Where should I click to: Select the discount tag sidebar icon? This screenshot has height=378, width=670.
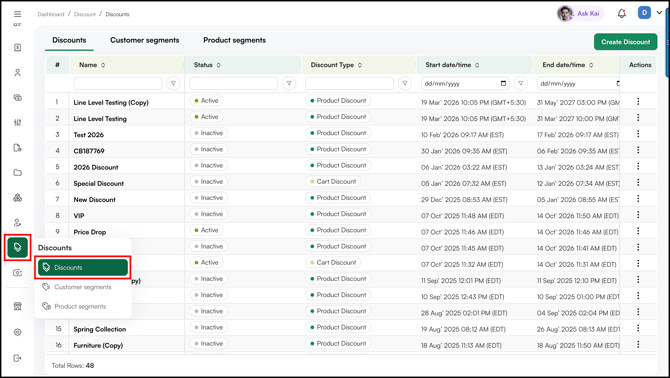pyautogui.click(x=18, y=247)
